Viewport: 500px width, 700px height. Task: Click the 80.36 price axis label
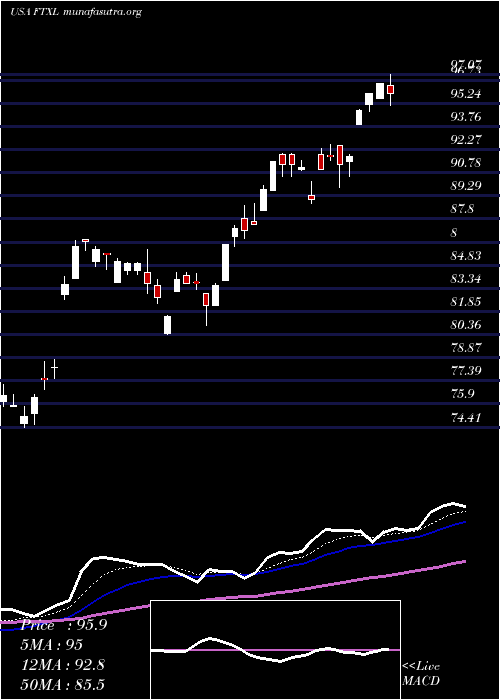(466, 325)
